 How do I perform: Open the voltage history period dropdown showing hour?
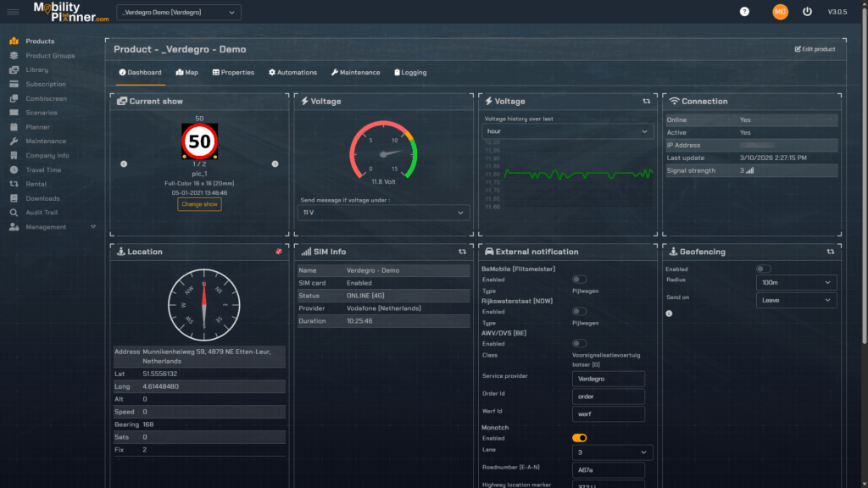566,130
